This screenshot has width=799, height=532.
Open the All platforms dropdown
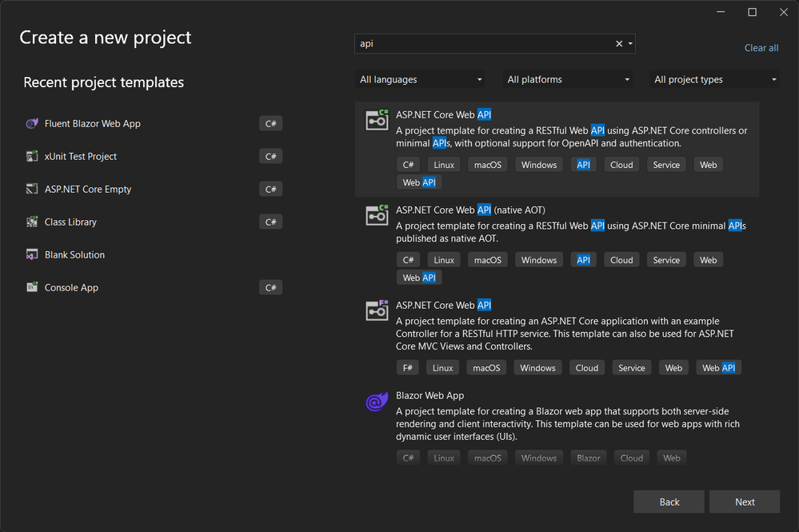coord(568,79)
